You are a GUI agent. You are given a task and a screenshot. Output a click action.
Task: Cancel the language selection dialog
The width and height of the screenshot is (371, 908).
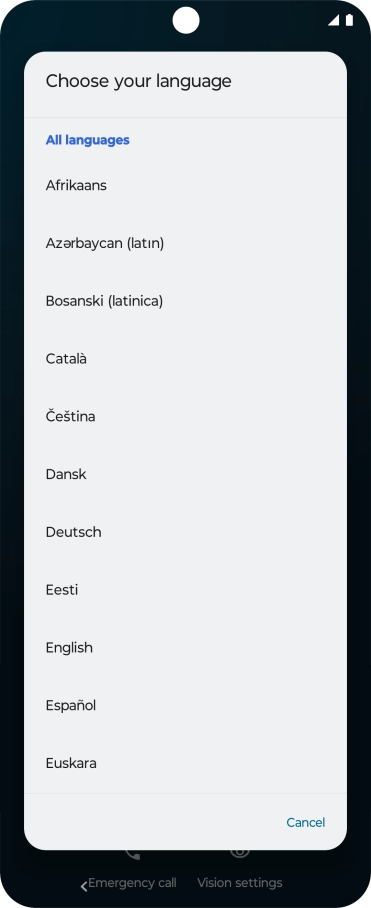pos(306,823)
